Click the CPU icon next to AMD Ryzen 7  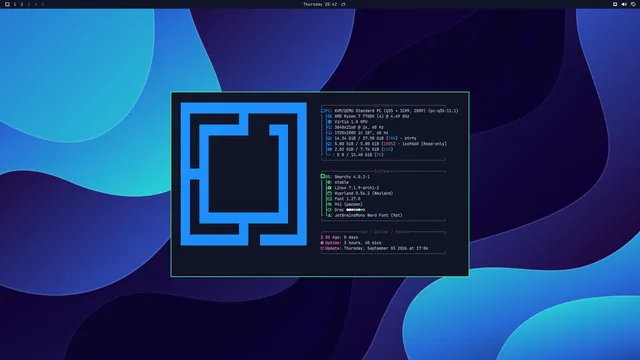(x=329, y=116)
